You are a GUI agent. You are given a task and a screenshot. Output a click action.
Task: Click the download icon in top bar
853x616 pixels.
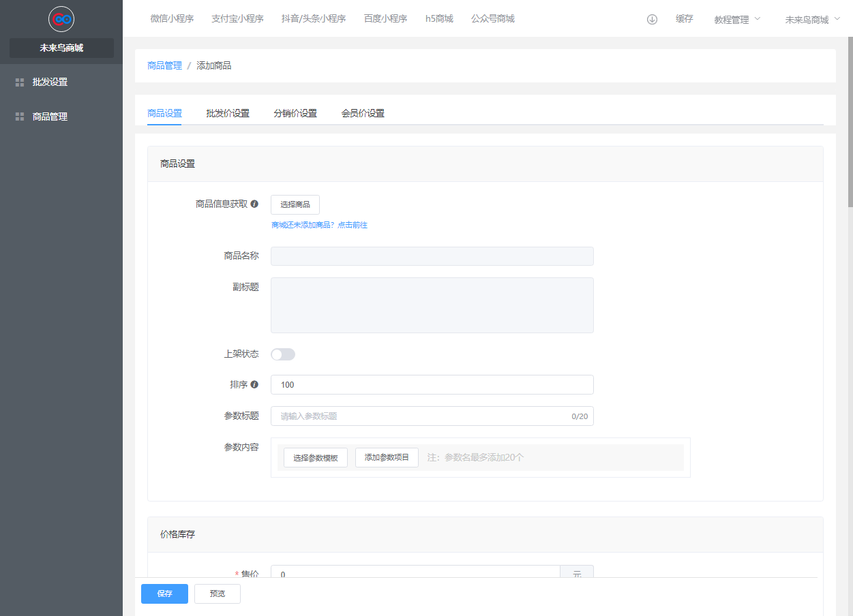(652, 19)
